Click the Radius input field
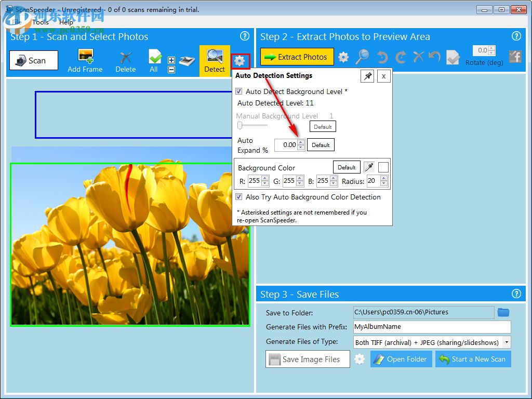Image resolution: width=532 pixels, height=399 pixels. pos(374,181)
